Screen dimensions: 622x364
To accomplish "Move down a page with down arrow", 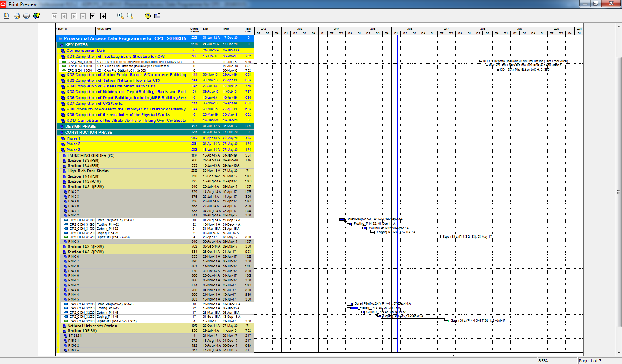I will 93,16.
